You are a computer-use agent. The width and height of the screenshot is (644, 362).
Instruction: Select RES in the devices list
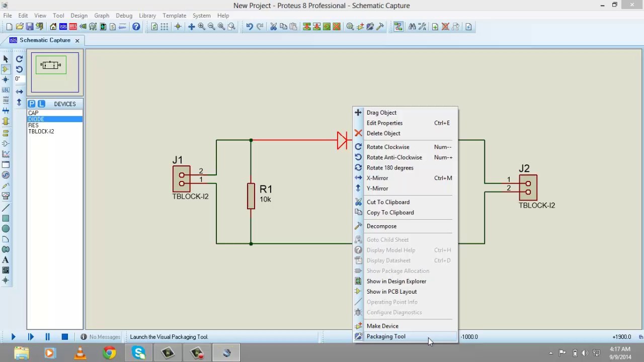point(55,125)
